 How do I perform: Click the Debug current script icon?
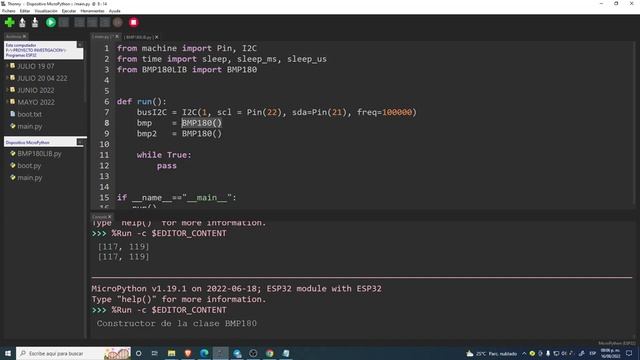64,22
